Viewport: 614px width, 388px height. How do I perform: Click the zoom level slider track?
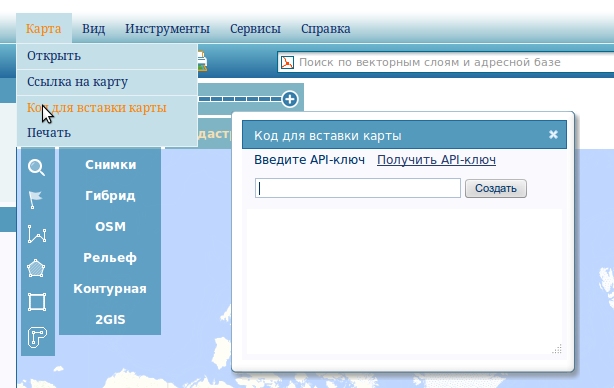coord(240,99)
